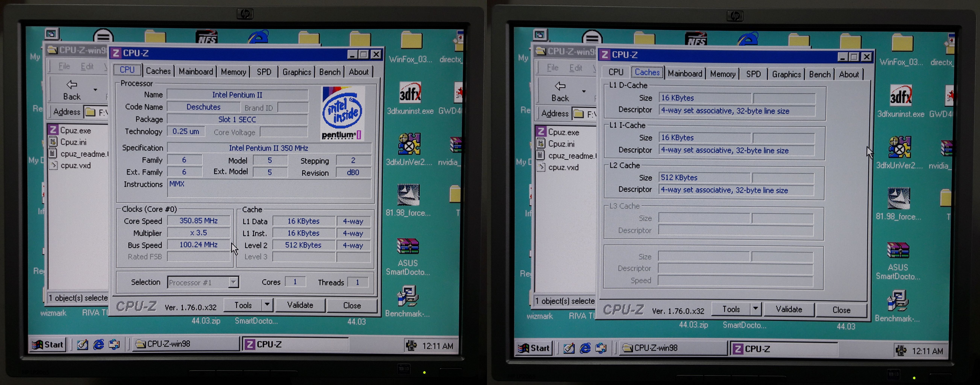Image resolution: width=980 pixels, height=385 pixels.
Task: Click Tools button in right CPU-Z window
Action: point(731,309)
